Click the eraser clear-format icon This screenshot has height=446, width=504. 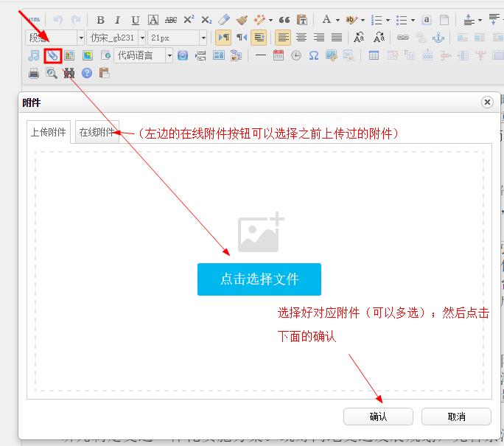[x=224, y=20]
